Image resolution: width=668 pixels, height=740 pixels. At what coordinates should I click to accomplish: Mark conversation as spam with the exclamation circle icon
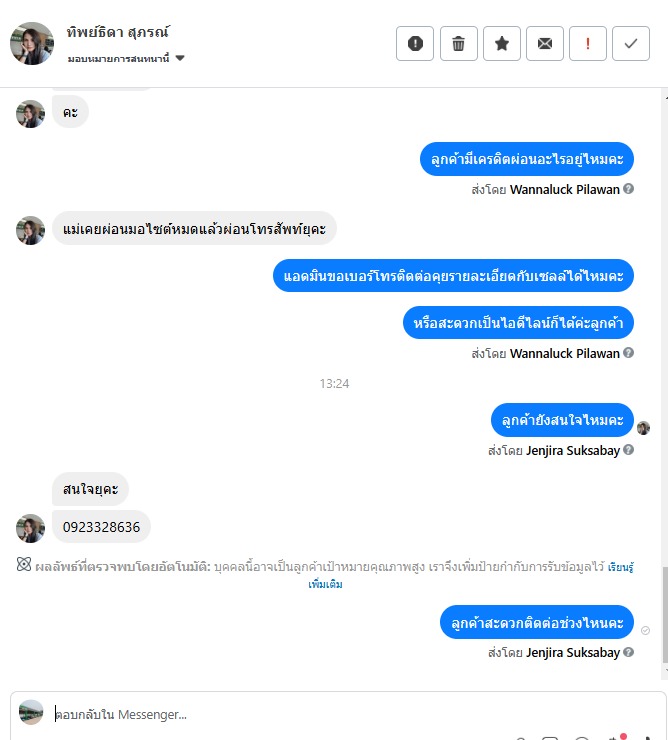click(414, 44)
